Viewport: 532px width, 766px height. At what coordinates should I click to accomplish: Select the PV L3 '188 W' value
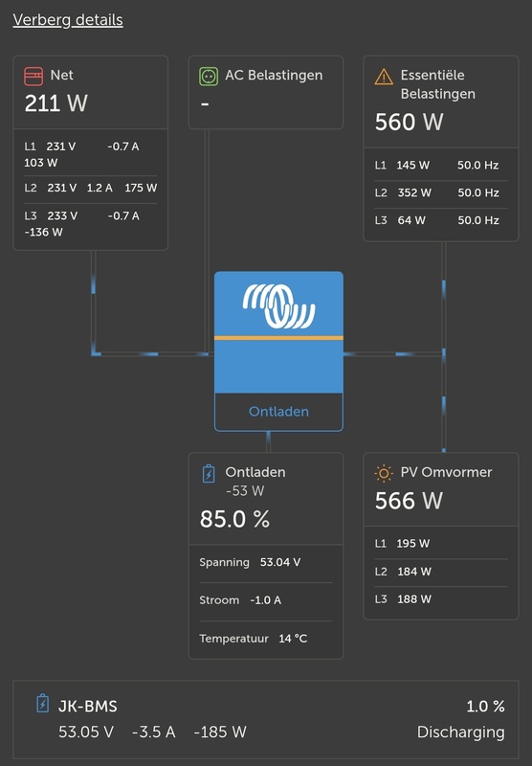(414, 599)
